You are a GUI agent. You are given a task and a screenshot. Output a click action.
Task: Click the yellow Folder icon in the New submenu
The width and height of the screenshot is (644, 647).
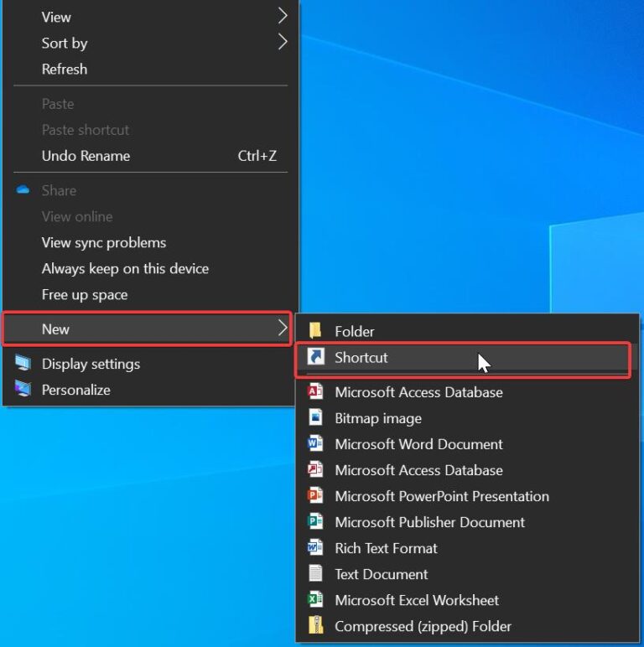[x=315, y=331]
